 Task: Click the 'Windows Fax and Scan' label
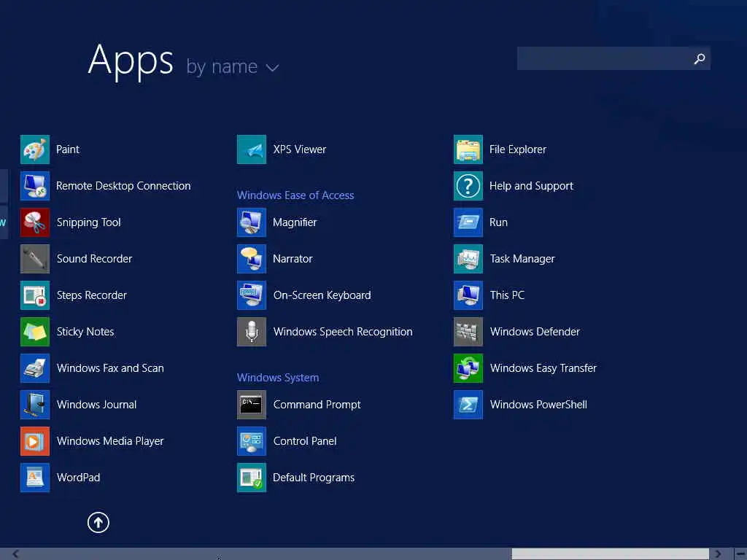(110, 368)
